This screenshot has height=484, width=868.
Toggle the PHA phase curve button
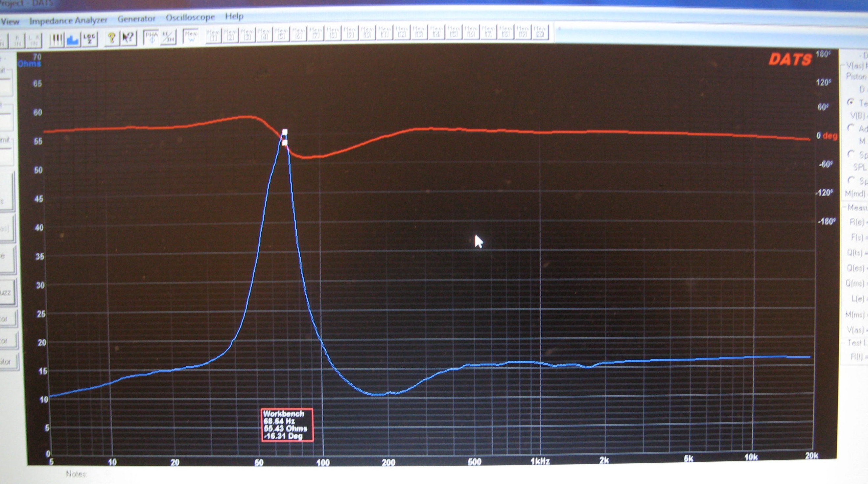pyautogui.click(x=151, y=37)
